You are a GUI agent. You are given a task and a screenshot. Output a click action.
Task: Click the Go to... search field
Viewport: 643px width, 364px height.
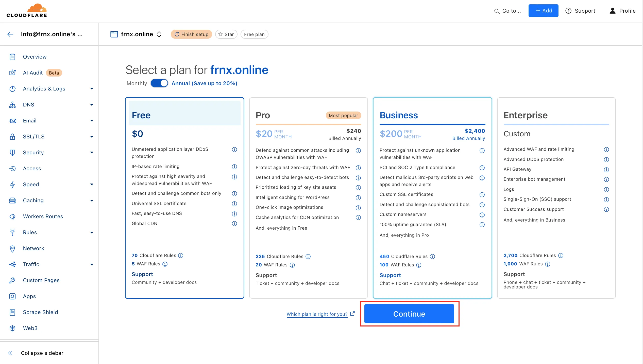click(507, 11)
